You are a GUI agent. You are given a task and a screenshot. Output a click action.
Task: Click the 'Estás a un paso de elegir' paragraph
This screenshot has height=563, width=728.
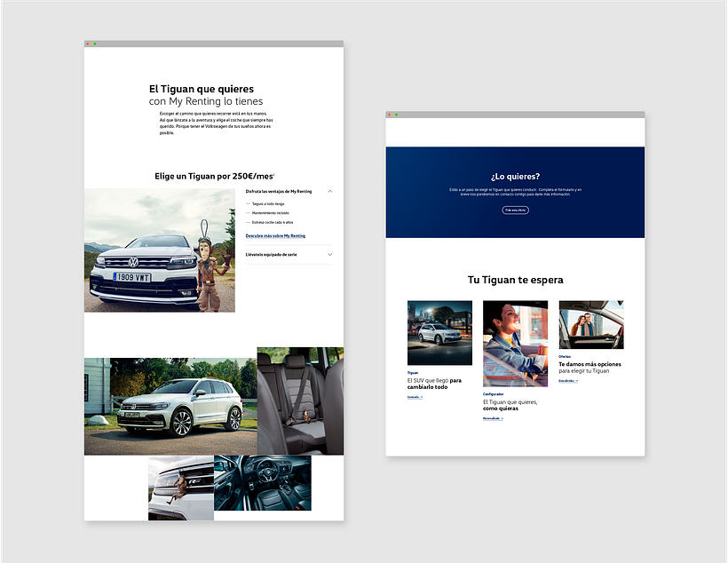(515, 192)
